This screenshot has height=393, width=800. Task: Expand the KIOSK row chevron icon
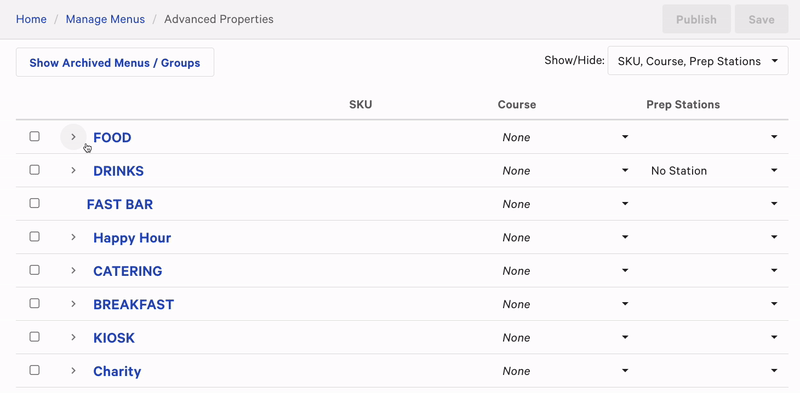click(73, 337)
